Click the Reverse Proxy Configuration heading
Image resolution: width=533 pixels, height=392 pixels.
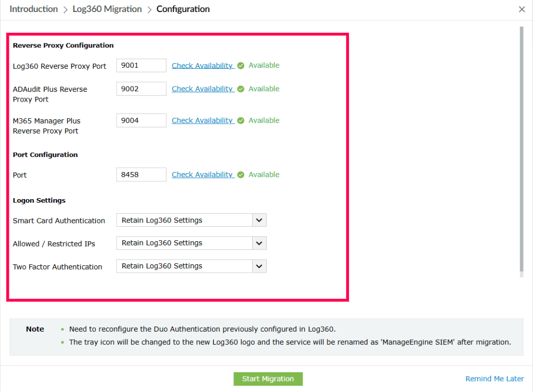pyautogui.click(x=63, y=45)
